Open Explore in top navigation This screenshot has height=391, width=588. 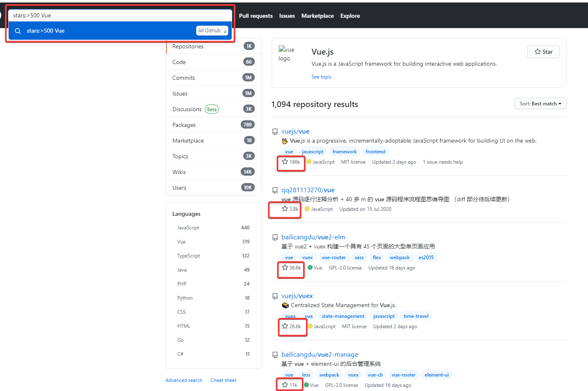(350, 16)
